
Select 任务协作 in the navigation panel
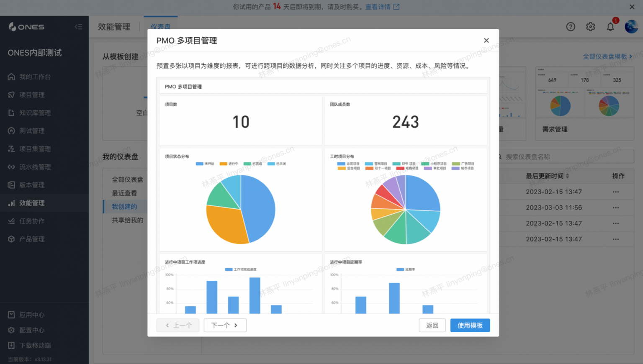click(32, 221)
